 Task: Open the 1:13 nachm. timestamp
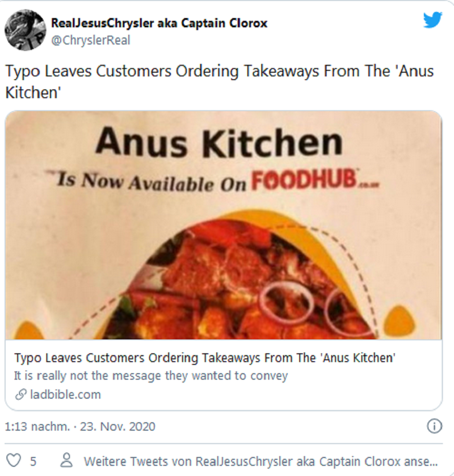[37, 426]
